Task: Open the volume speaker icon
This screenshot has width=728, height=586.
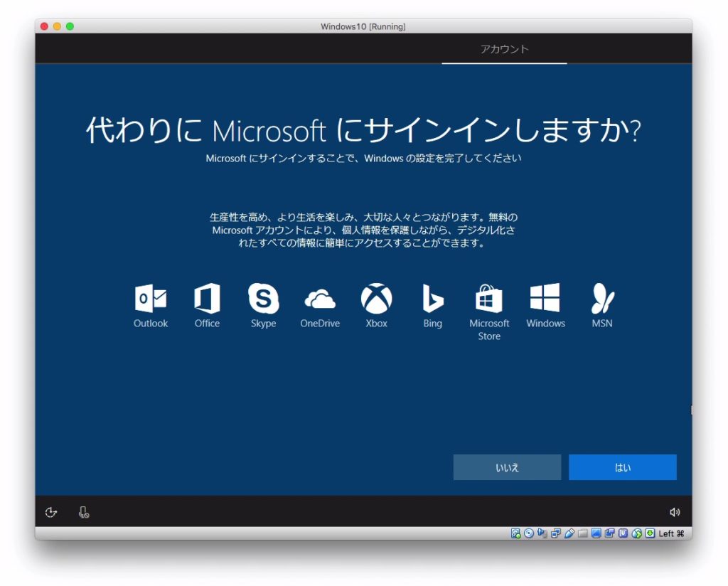Action: click(x=675, y=512)
